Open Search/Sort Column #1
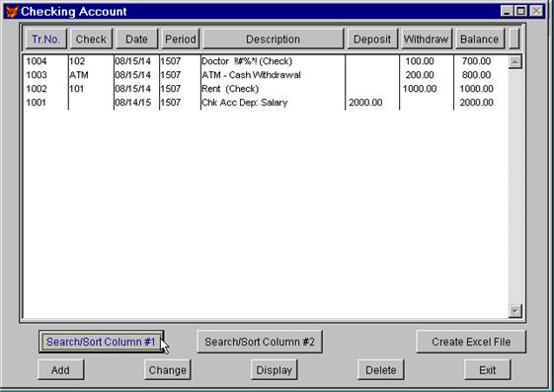 pos(101,342)
